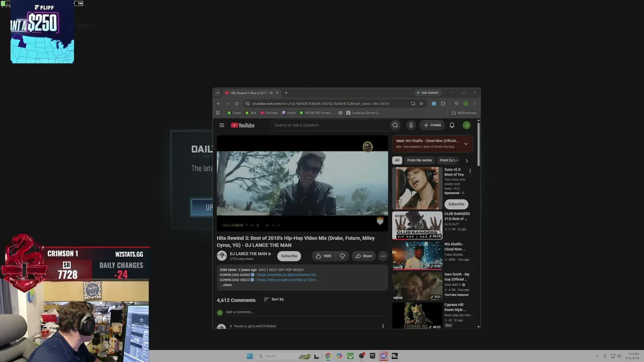Open the CLUB BANGERS #13 video thumbnail
This screenshot has width=644, height=362.
pos(417,225)
